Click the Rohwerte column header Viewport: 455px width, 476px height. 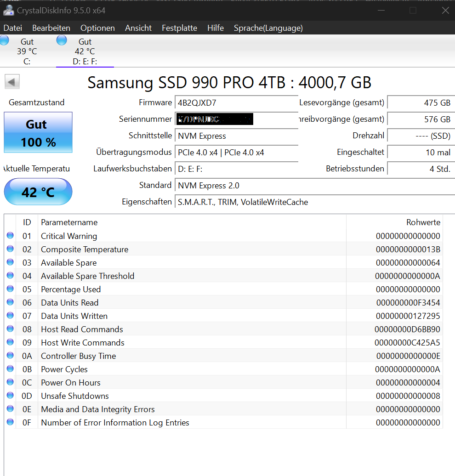[x=394, y=222]
